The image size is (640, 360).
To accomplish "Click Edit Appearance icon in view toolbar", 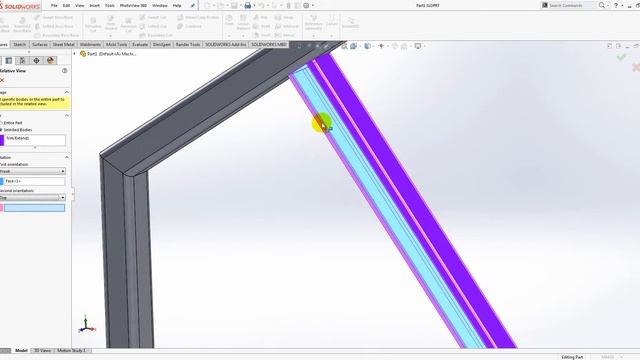I will 395,46.
